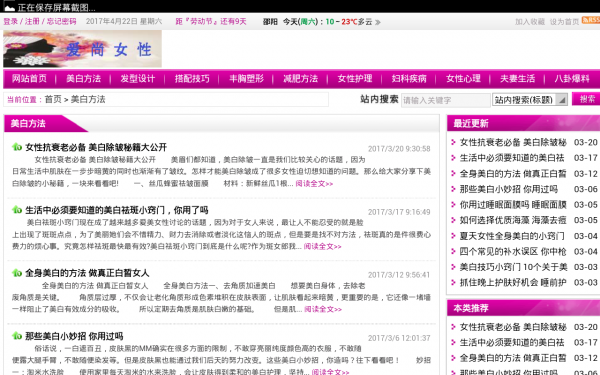
Task: Click the date 2017年4月22日 星期六
Action: point(124,21)
